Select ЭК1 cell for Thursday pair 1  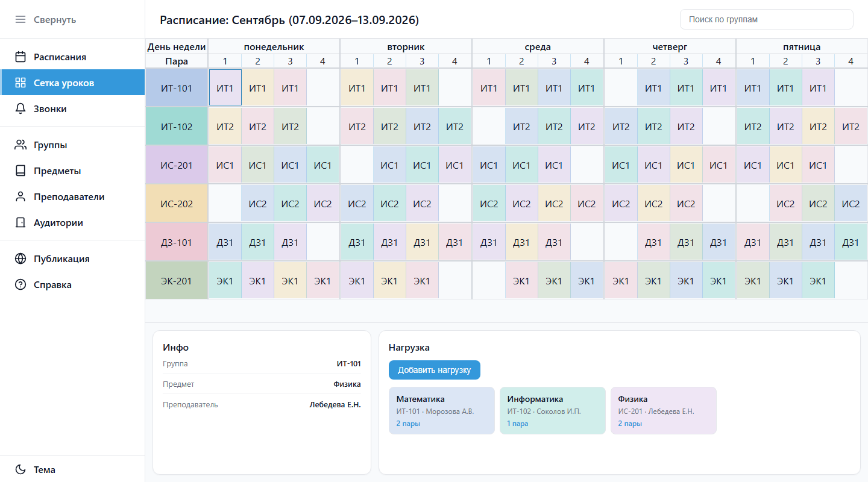(621, 281)
